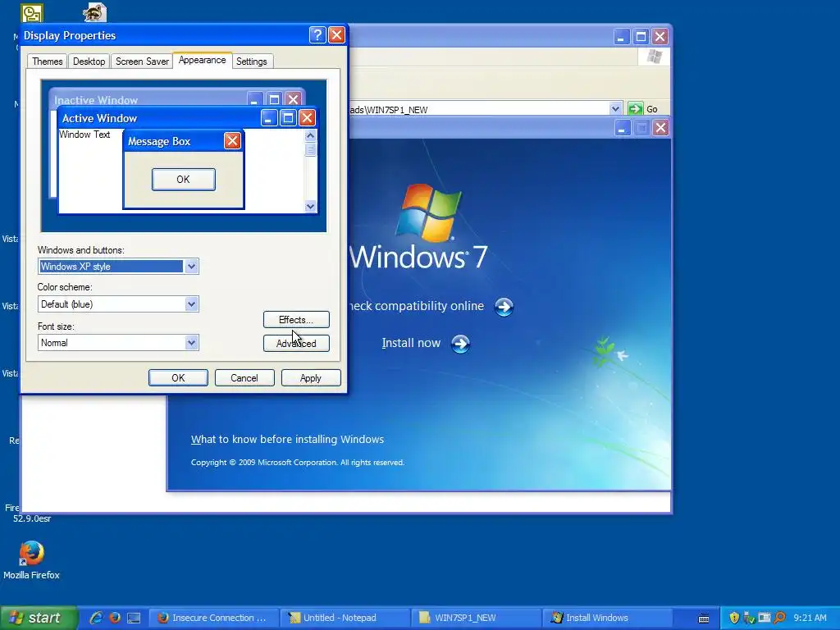Switch to Insecure Connection taskbar button
This screenshot has height=630, width=840.
click(x=214, y=618)
